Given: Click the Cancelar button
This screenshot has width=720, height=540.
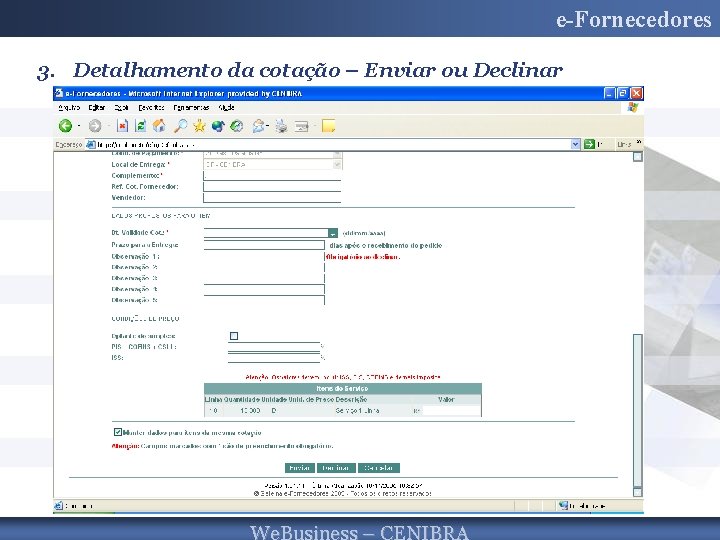Looking at the screenshot, I should click(x=379, y=468).
